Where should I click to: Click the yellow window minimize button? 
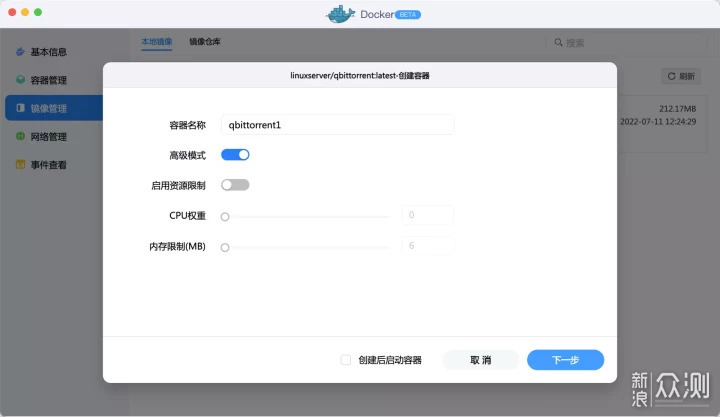point(25,12)
